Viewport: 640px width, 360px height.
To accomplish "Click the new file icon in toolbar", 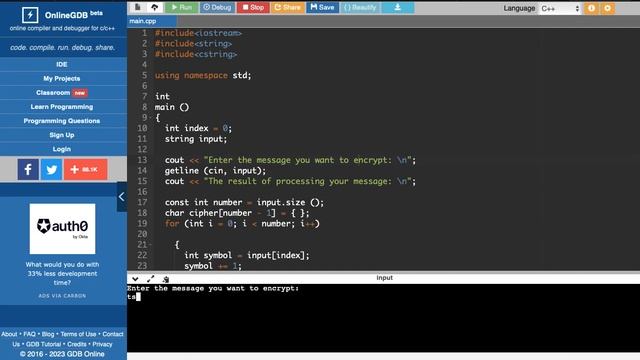I will coord(138,7).
